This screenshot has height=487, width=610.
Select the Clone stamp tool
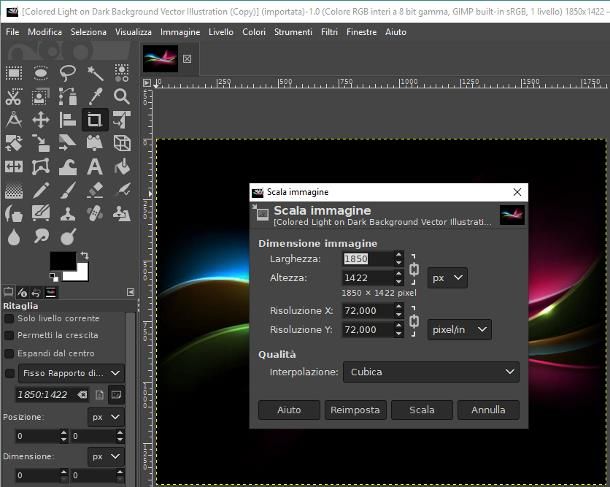[x=68, y=214]
